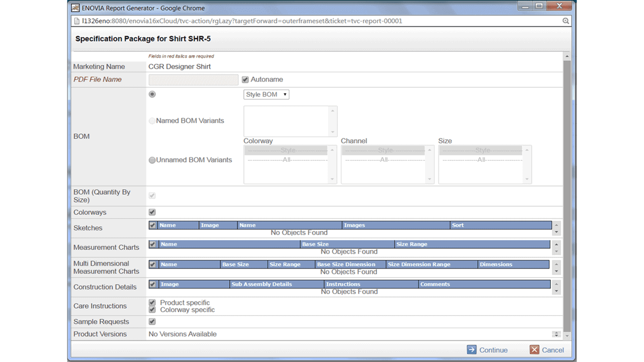This screenshot has height=362, width=644.
Task: Click the ENOVIA app icon in title bar
Action: tap(75, 7)
